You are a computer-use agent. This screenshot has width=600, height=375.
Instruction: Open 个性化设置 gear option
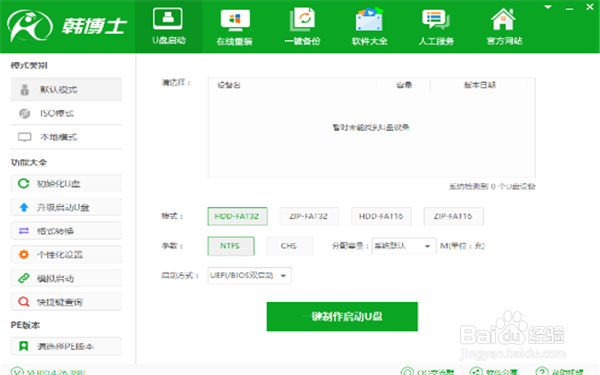pos(66,254)
